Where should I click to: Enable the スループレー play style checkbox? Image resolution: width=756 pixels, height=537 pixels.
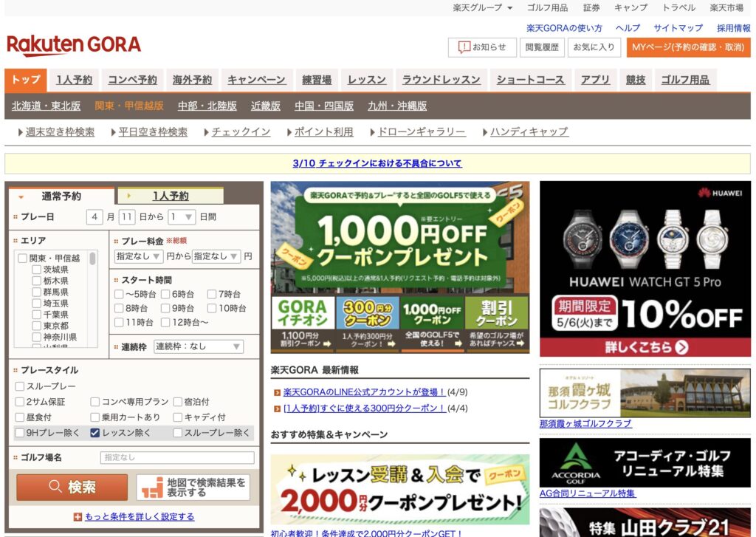[20, 386]
